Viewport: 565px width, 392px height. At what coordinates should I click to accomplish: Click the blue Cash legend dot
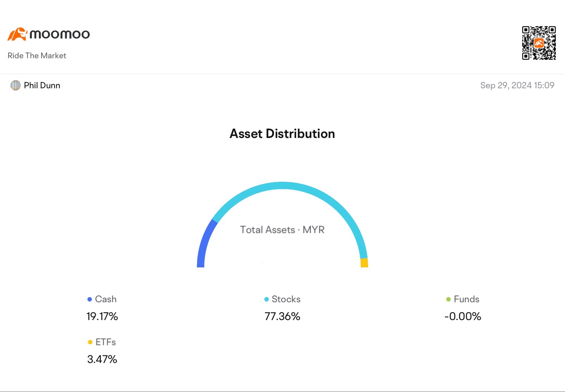(x=89, y=299)
